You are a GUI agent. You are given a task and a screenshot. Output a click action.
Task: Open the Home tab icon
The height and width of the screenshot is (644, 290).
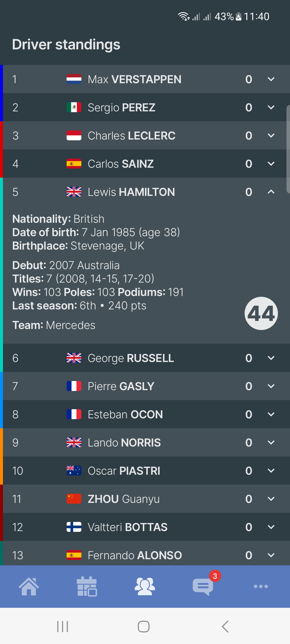click(29, 586)
